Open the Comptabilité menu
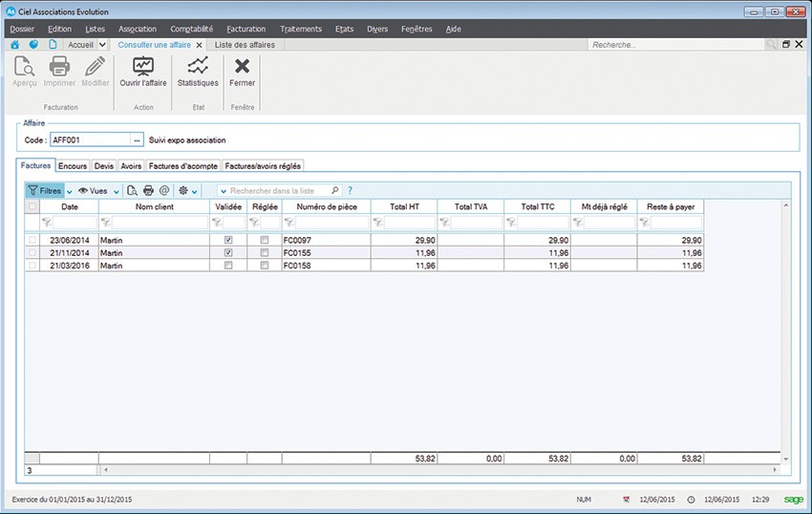The height and width of the screenshot is (514, 812). click(191, 29)
